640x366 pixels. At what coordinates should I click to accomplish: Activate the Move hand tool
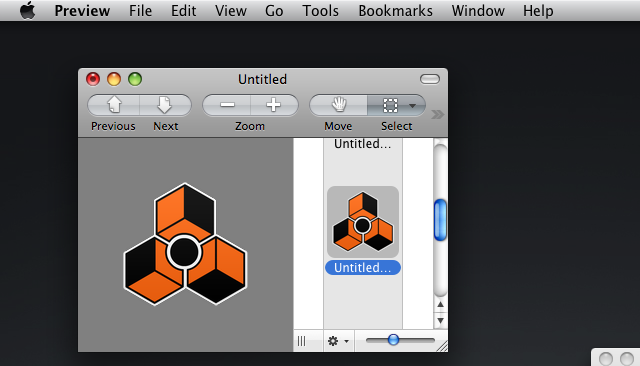pyautogui.click(x=338, y=105)
